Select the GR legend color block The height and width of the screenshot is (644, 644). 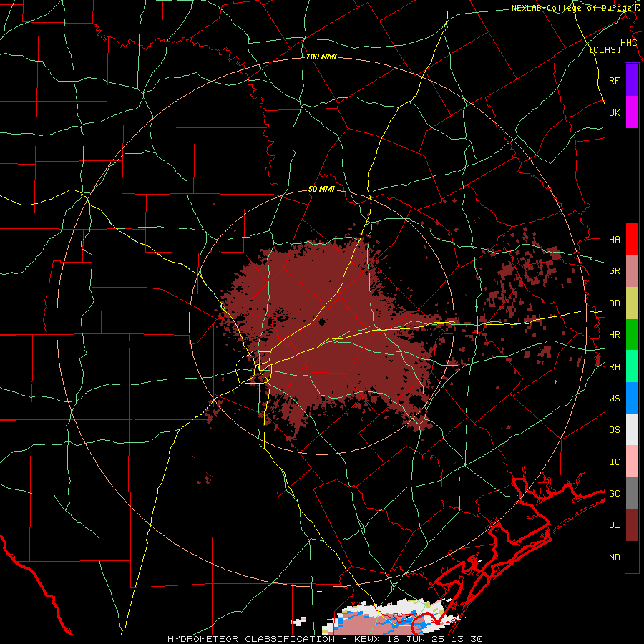coord(632,270)
